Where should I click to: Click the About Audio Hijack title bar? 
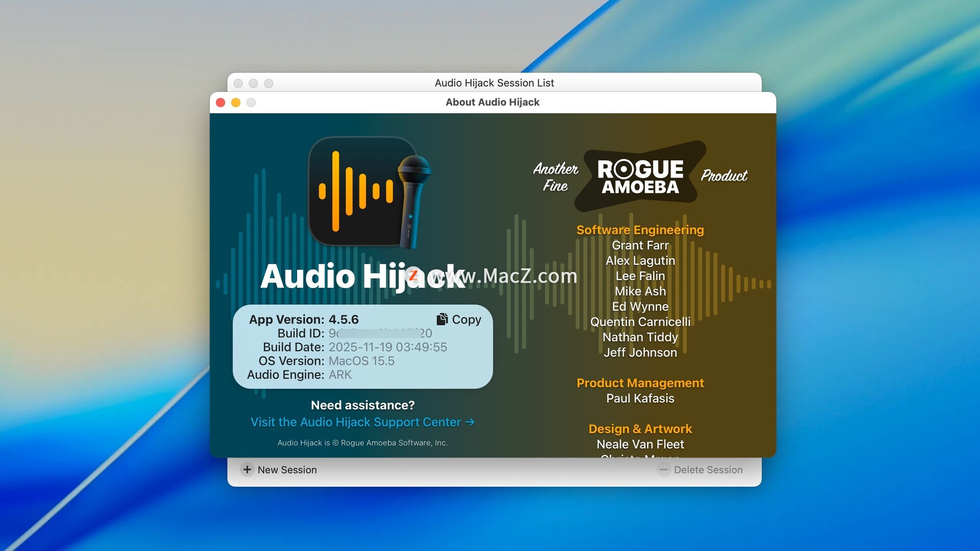point(492,102)
